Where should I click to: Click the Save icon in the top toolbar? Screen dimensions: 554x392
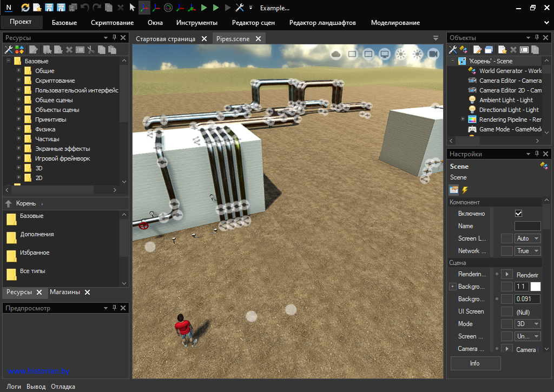(x=49, y=8)
